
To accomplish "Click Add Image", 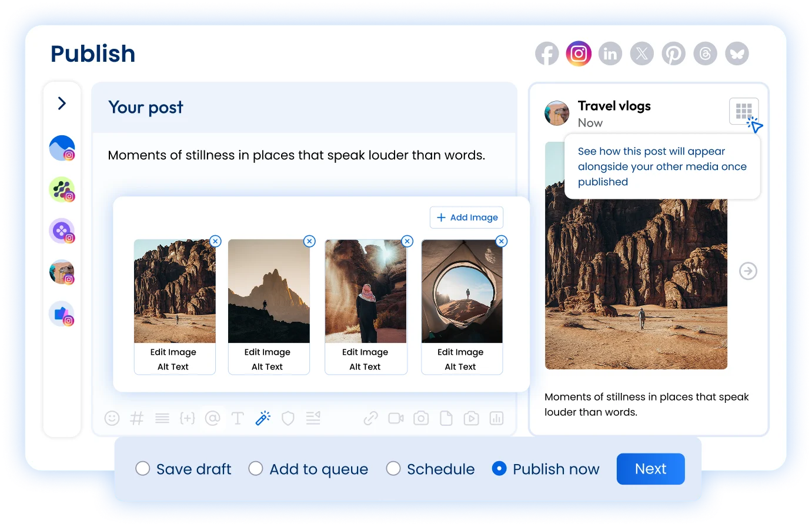I will (x=466, y=217).
